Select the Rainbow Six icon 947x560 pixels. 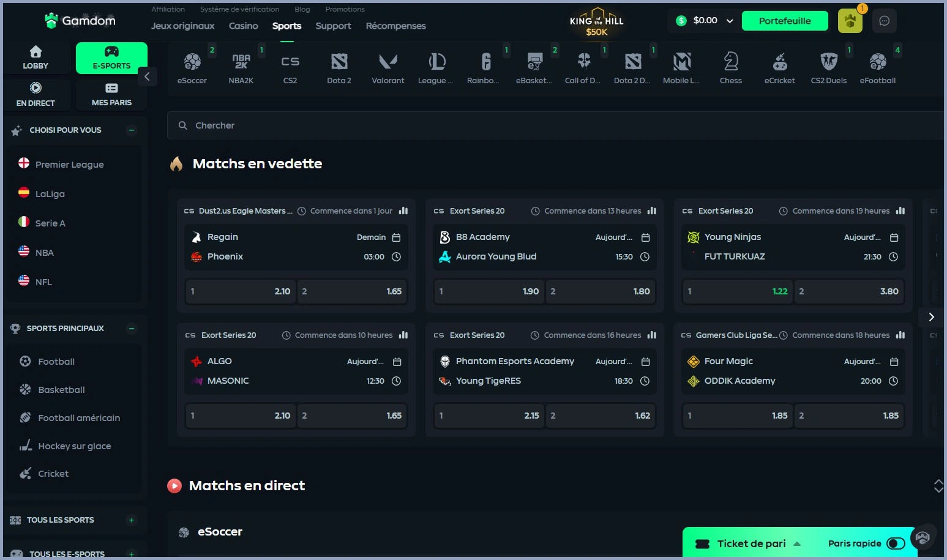pyautogui.click(x=486, y=62)
